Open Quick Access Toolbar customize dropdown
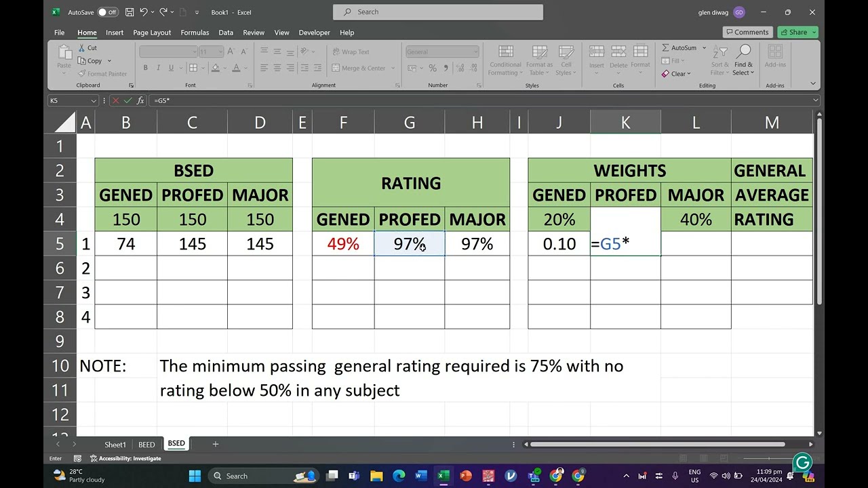868x488 pixels. [x=197, y=12]
